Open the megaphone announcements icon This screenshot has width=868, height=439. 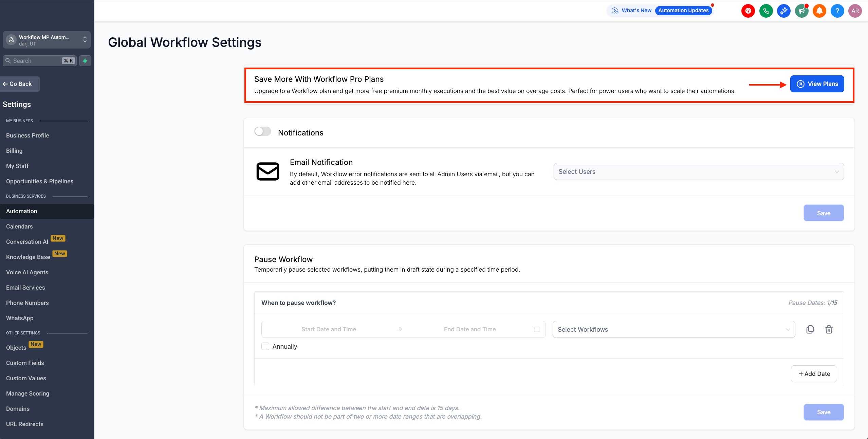tap(801, 11)
